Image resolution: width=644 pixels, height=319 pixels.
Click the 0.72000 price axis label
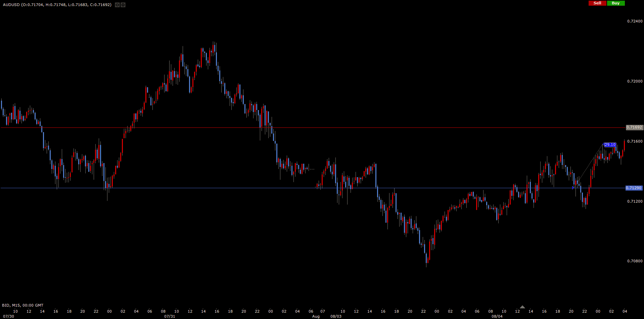point(635,81)
